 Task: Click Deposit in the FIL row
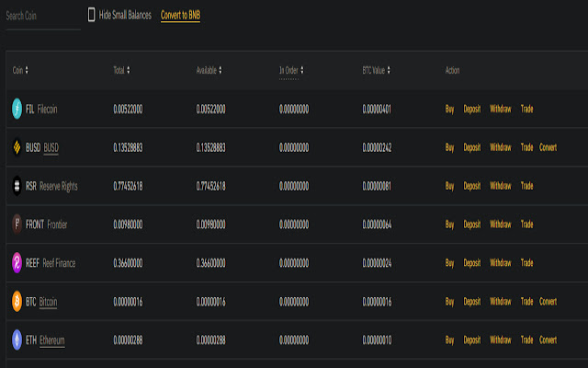pos(471,109)
